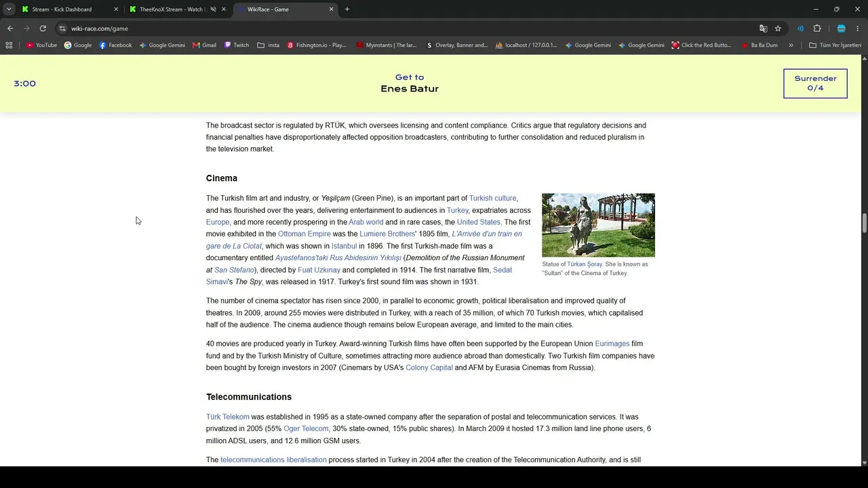Bookmark this page with the star icon

[x=778, y=28]
